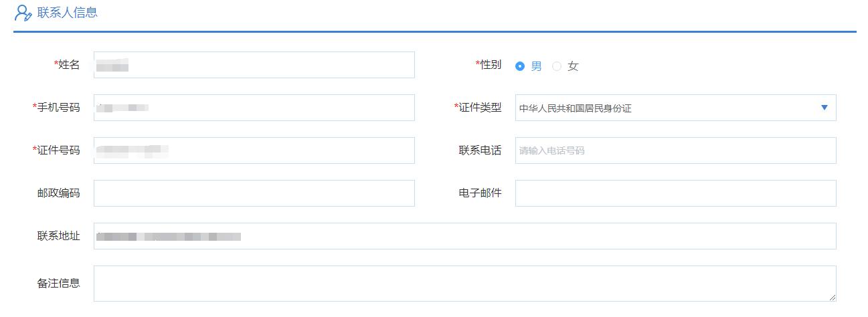The height and width of the screenshot is (317, 868).
Task: Click the 性别 field label
Action: (x=491, y=65)
